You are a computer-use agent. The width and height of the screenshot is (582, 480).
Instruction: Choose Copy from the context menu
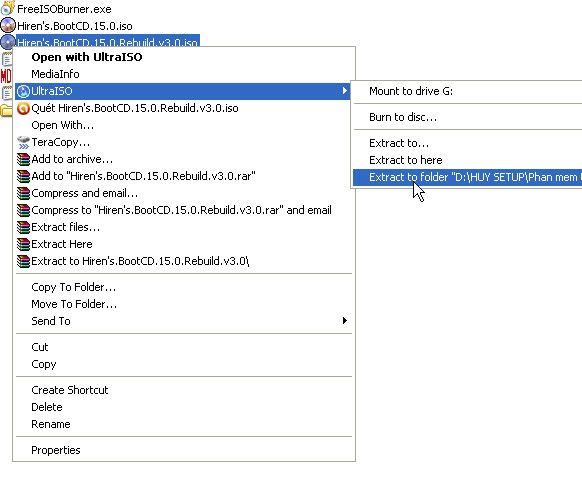click(183, 364)
